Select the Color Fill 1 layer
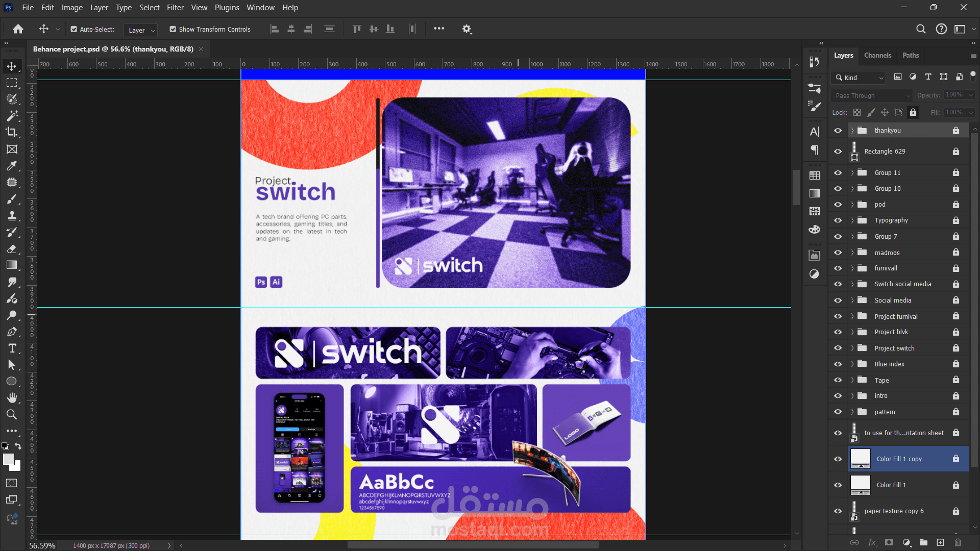The height and width of the screenshot is (551, 980). click(891, 485)
